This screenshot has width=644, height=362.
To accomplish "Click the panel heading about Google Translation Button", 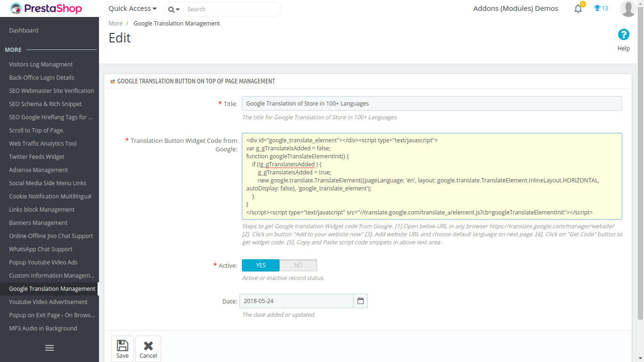I will click(x=196, y=81).
